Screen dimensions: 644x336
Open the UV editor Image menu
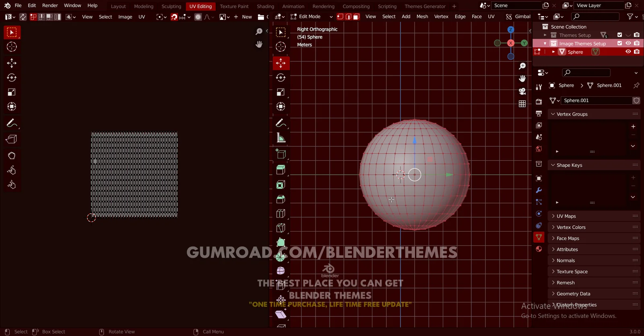point(125,17)
